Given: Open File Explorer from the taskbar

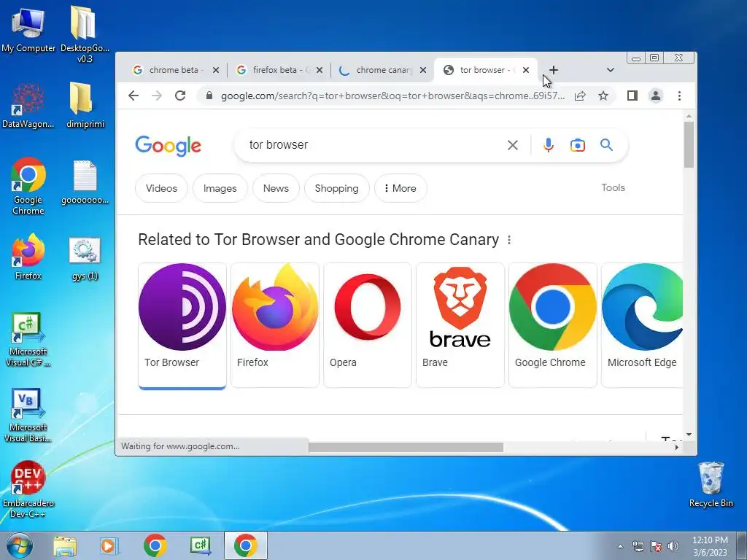Looking at the screenshot, I should tap(65, 545).
